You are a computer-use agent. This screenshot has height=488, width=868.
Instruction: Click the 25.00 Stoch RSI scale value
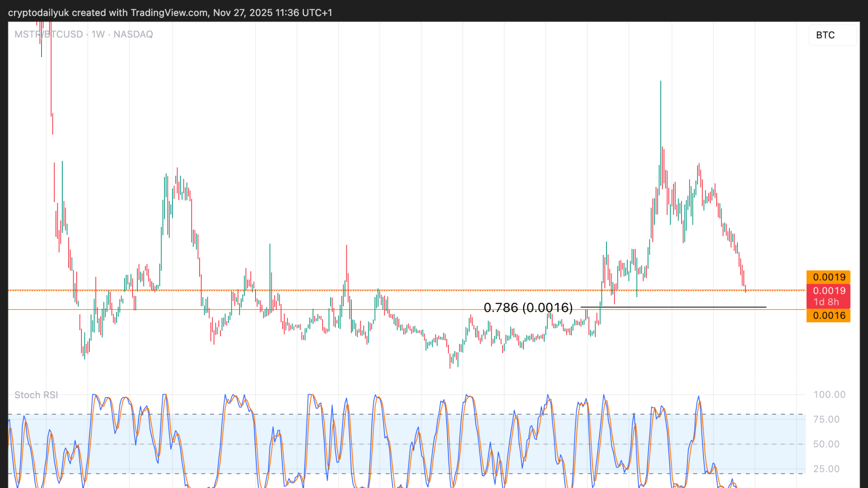point(826,469)
